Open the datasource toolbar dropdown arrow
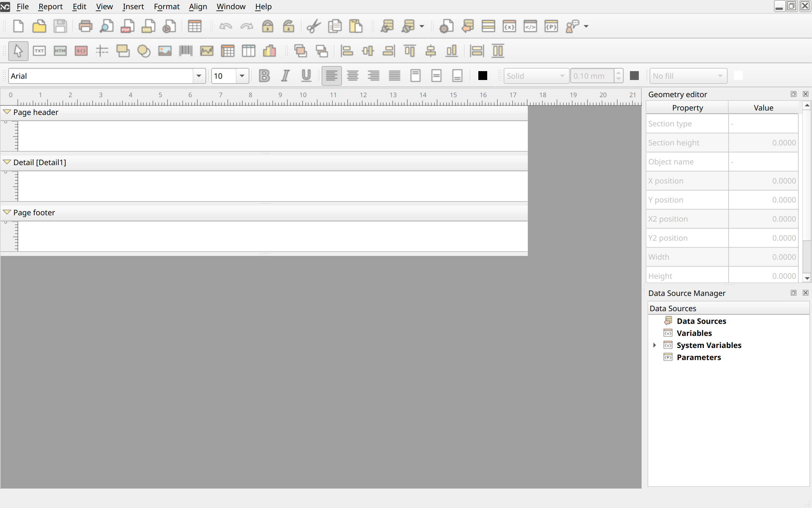This screenshot has height=508, width=812. (422, 26)
